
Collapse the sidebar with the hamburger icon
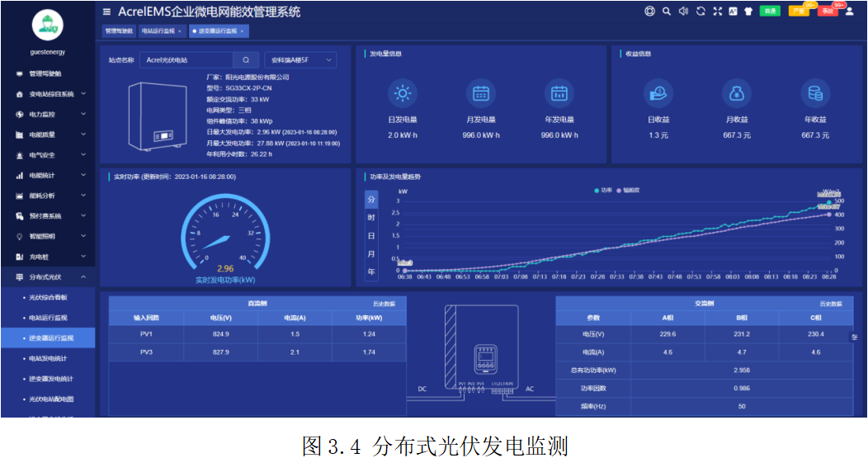[106, 12]
